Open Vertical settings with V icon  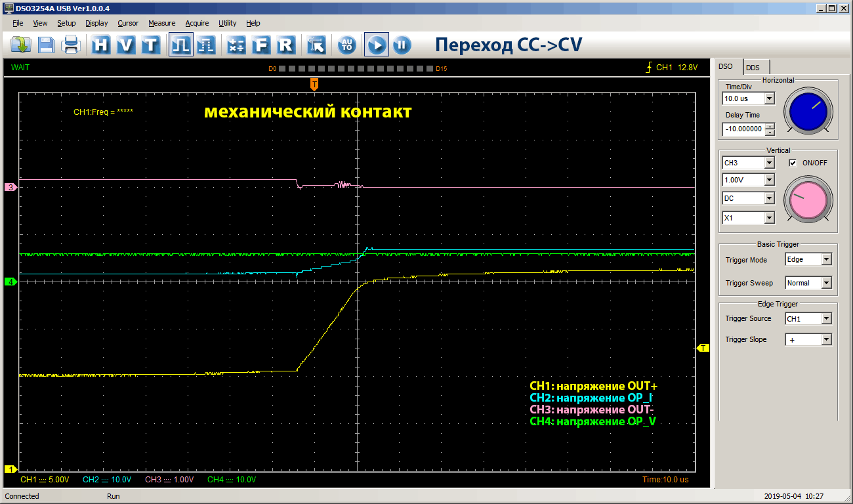126,45
